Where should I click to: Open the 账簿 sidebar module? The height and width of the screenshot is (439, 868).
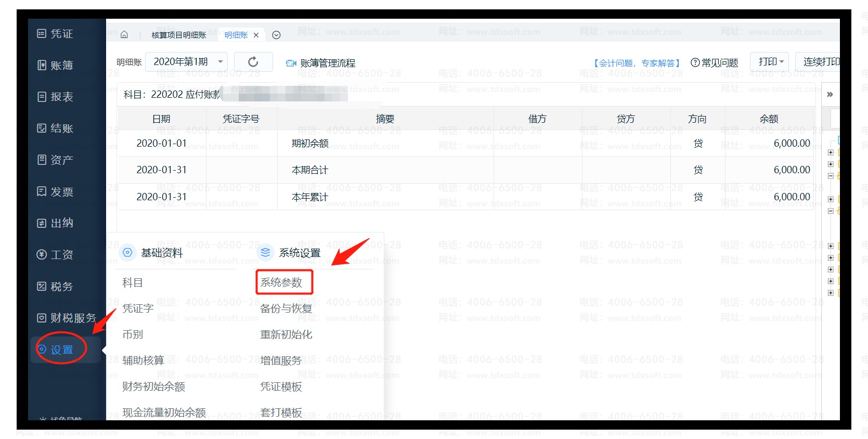[56, 65]
